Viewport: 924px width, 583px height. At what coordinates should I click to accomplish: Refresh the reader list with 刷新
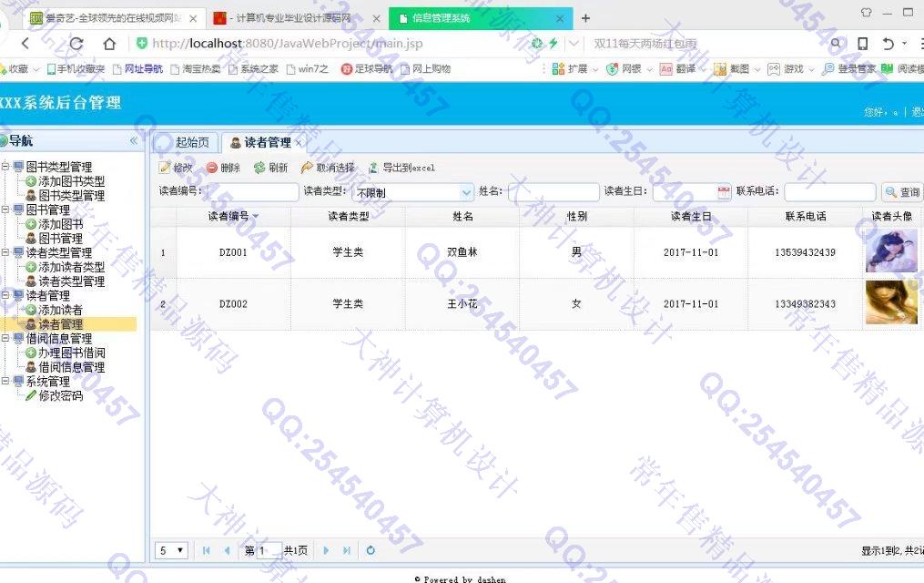click(x=259, y=168)
